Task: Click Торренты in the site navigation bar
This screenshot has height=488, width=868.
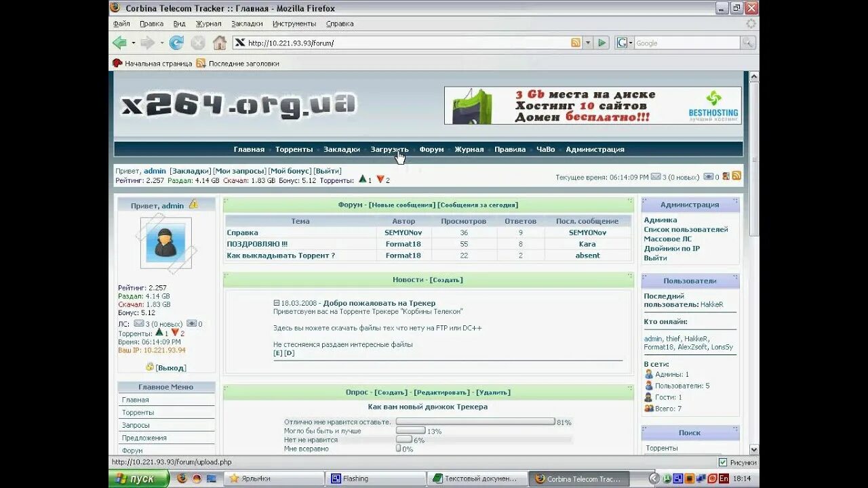Action: (x=294, y=149)
